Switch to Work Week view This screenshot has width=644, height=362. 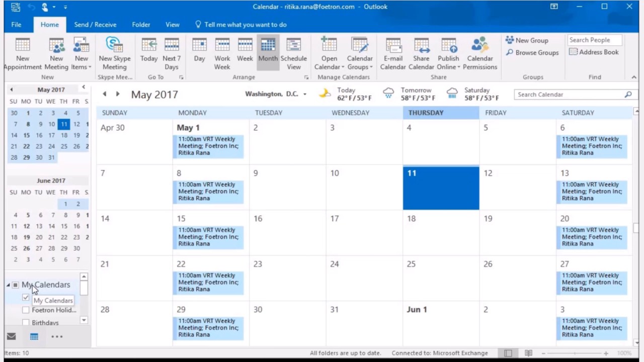[222, 54]
